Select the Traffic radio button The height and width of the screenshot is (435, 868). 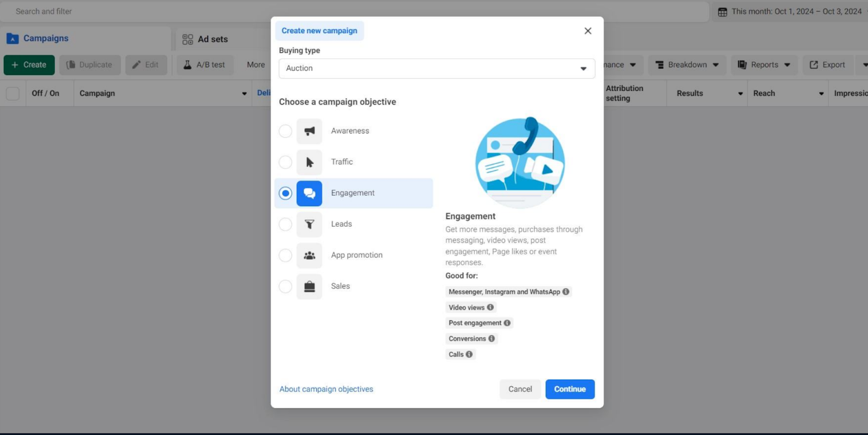click(x=285, y=162)
